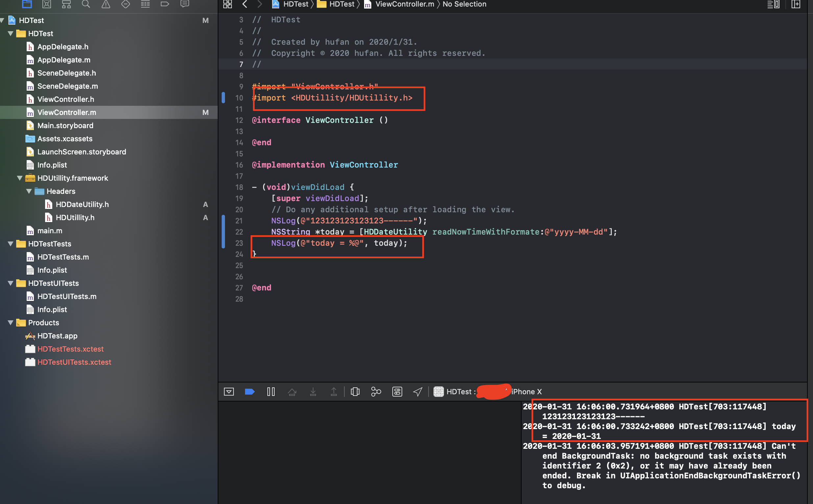Click ViewController.m in the jump bar
813x504 pixels.
coord(404,4)
